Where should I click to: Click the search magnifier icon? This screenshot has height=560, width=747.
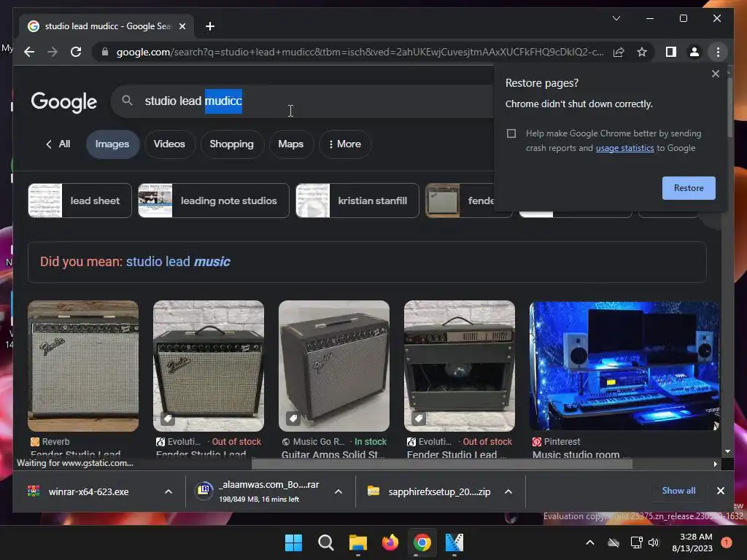tap(127, 101)
